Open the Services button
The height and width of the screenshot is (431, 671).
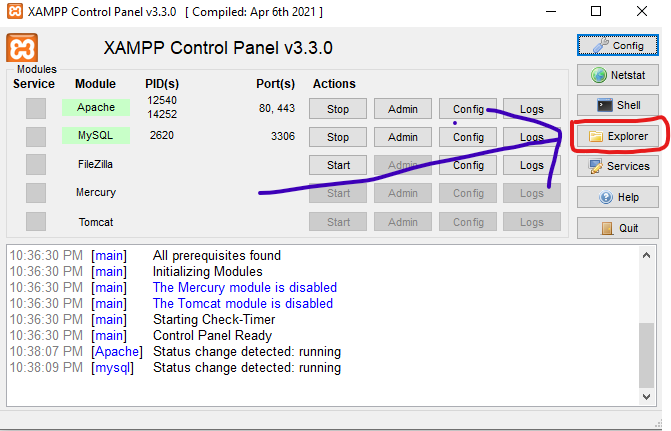[x=618, y=166]
